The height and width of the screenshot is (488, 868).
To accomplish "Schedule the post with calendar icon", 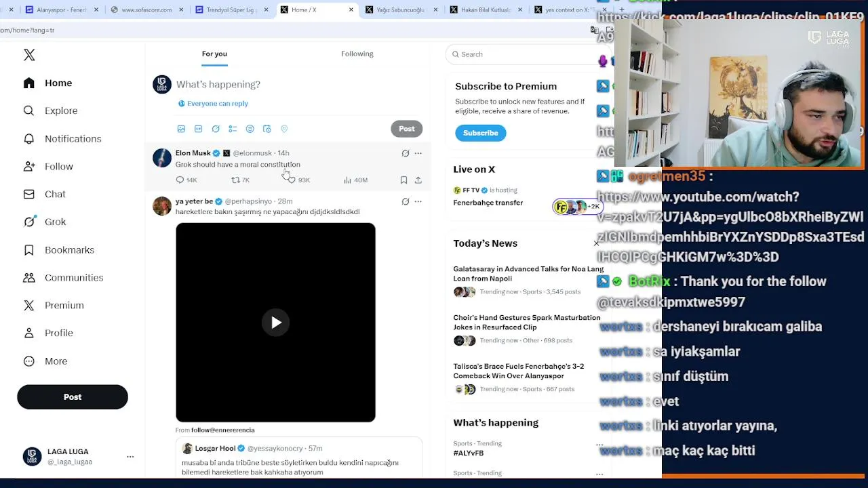I will [267, 129].
